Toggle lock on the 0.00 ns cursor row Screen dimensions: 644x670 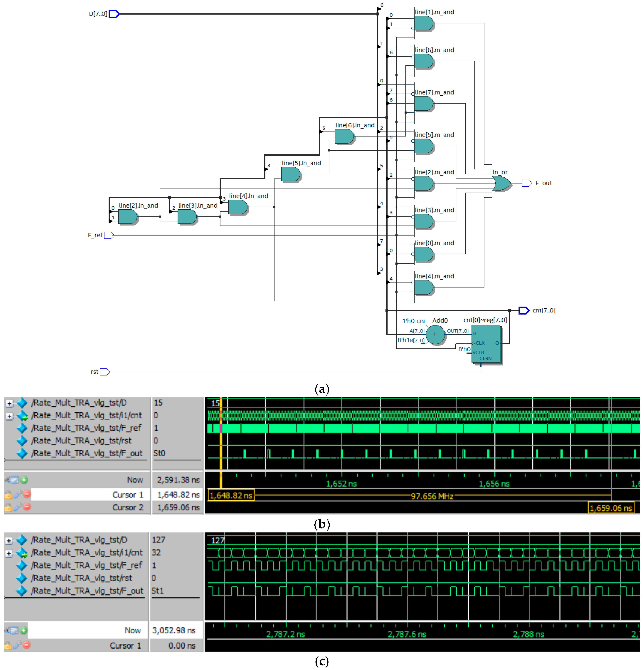pos(8,645)
